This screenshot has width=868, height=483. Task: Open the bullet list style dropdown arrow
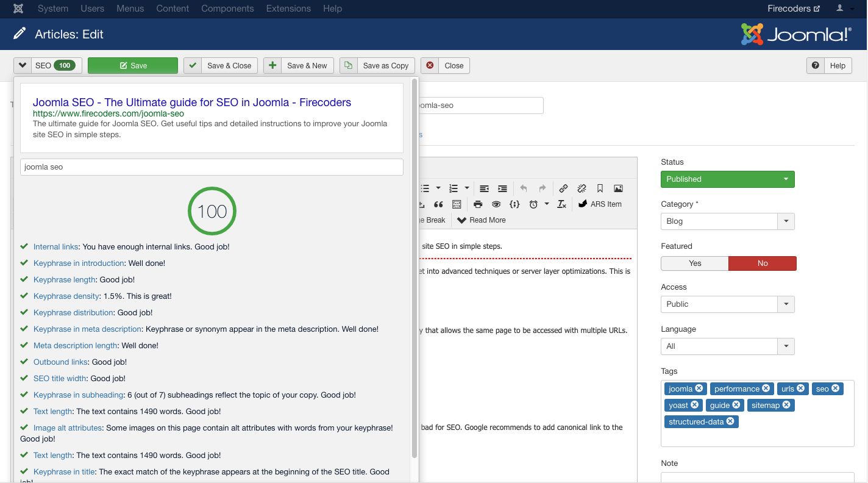tap(438, 188)
